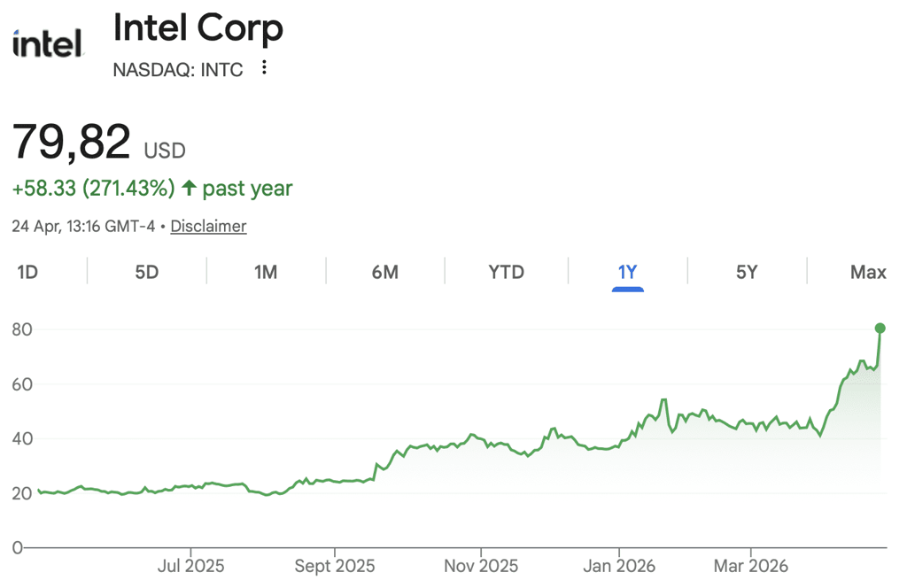Screen dimensions: 907x588
Task: Click the Intel logo
Action: [48, 44]
